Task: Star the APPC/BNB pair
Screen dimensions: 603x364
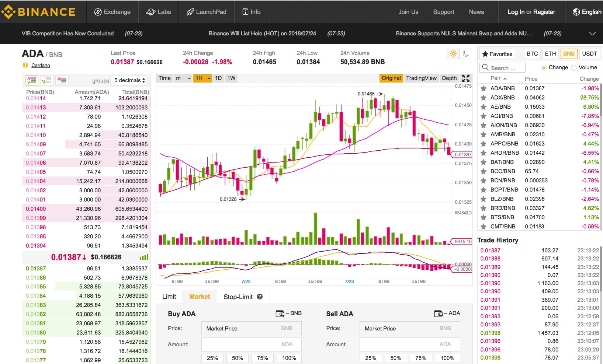Action: (x=483, y=144)
